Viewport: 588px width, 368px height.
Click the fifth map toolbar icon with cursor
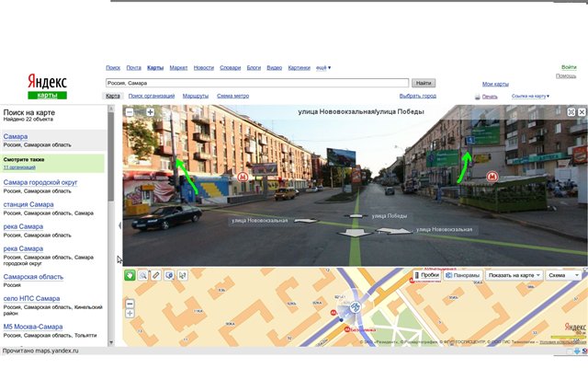click(182, 275)
